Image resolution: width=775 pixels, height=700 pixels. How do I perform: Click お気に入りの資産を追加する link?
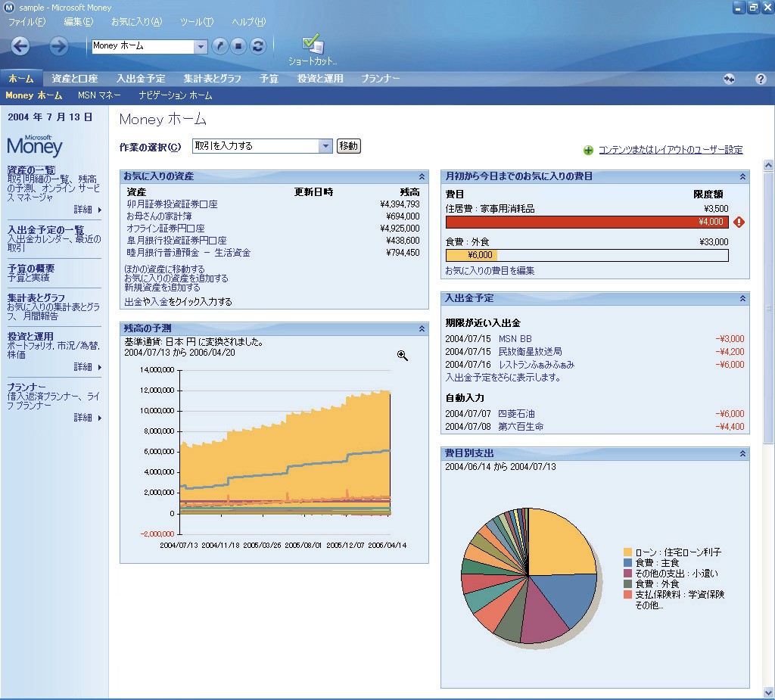coord(176,278)
